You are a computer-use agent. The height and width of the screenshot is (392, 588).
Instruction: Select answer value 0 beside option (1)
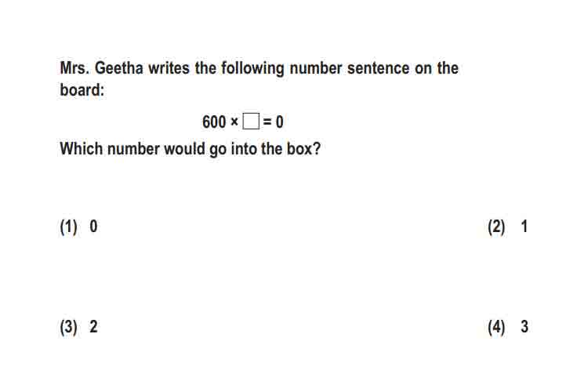click(x=93, y=227)
